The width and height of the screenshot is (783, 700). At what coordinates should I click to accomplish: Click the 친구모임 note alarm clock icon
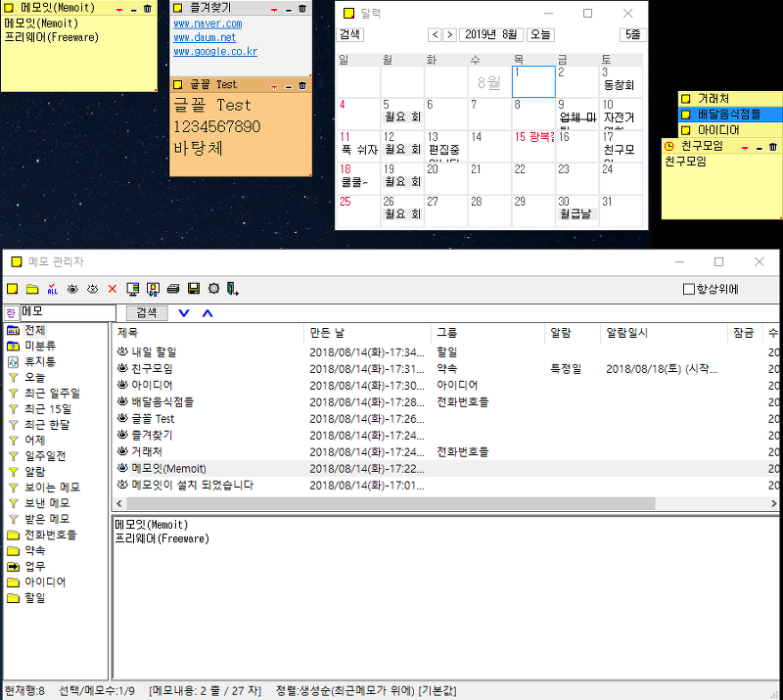(669, 147)
